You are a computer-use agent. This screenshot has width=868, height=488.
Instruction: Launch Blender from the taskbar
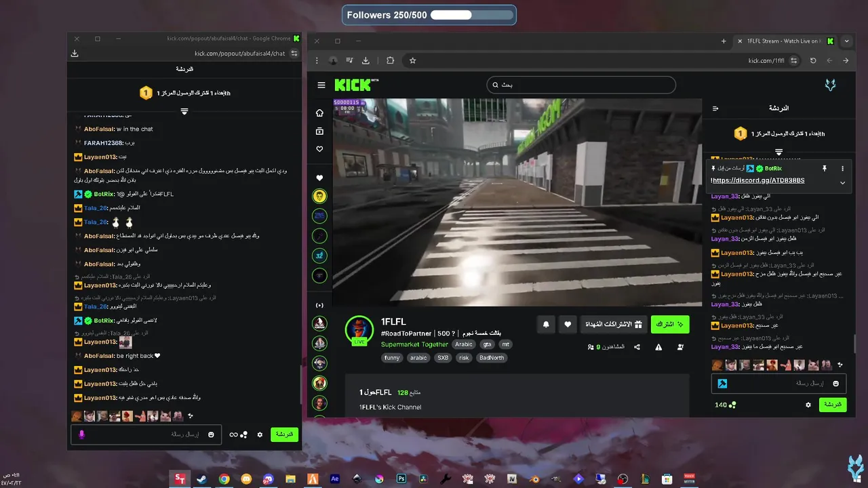click(534, 479)
